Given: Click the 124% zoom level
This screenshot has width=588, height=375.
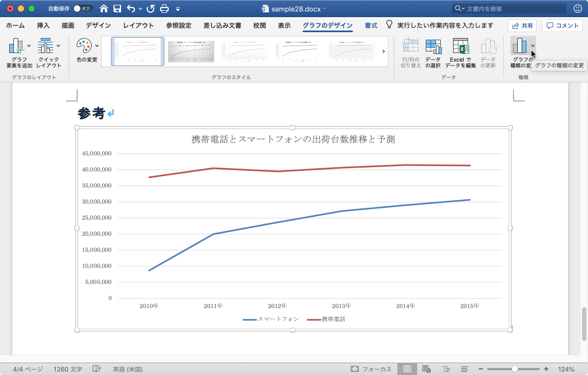Looking at the screenshot, I should [566, 370].
